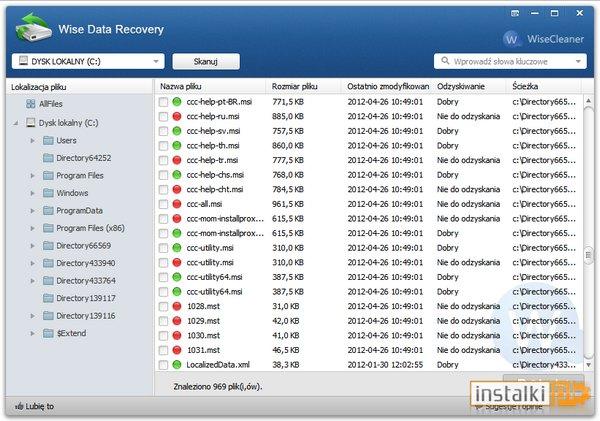Click red status dot of 1031.mst

pyautogui.click(x=176, y=350)
